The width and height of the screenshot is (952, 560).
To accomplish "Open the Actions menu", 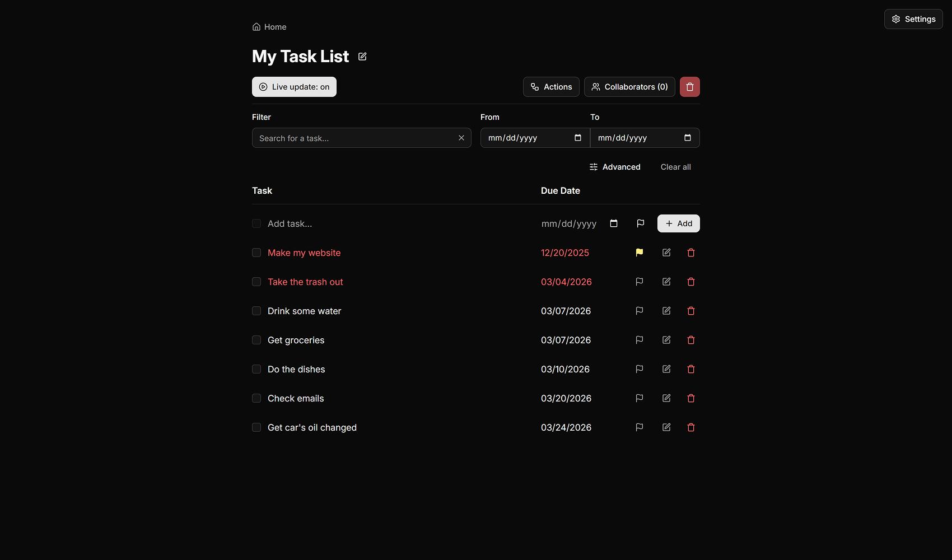I will pos(550,87).
